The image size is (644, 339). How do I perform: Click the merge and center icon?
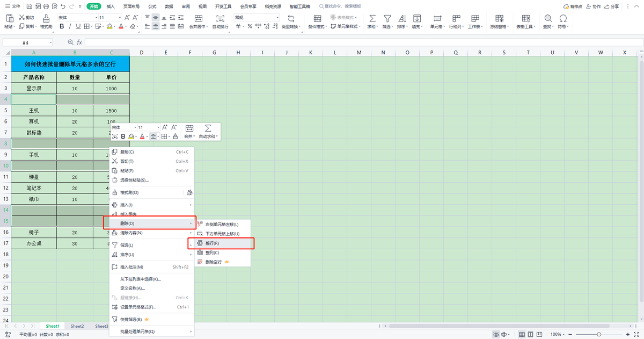pyautogui.click(x=200, y=18)
